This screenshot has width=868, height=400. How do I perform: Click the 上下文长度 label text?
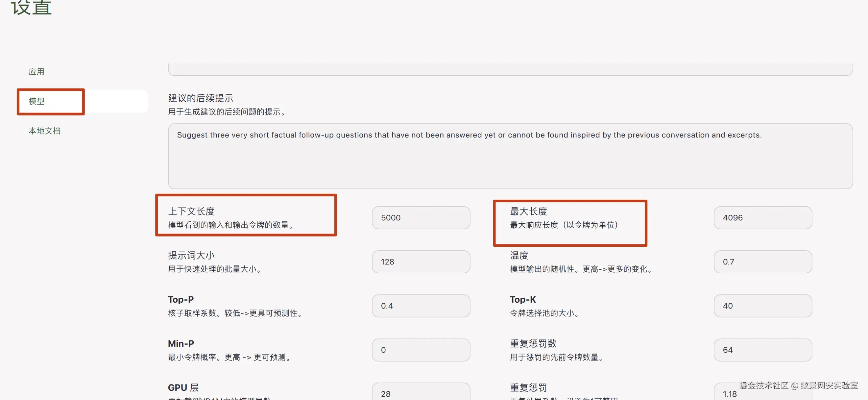(x=191, y=211)
